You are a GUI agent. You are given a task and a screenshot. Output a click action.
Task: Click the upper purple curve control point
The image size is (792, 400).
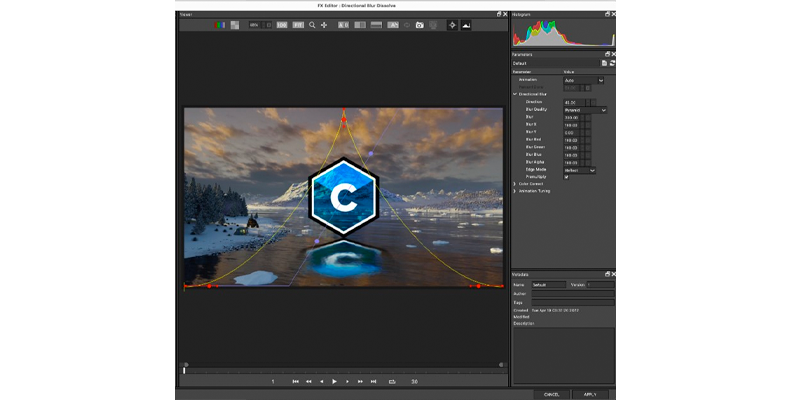point(371,154)
